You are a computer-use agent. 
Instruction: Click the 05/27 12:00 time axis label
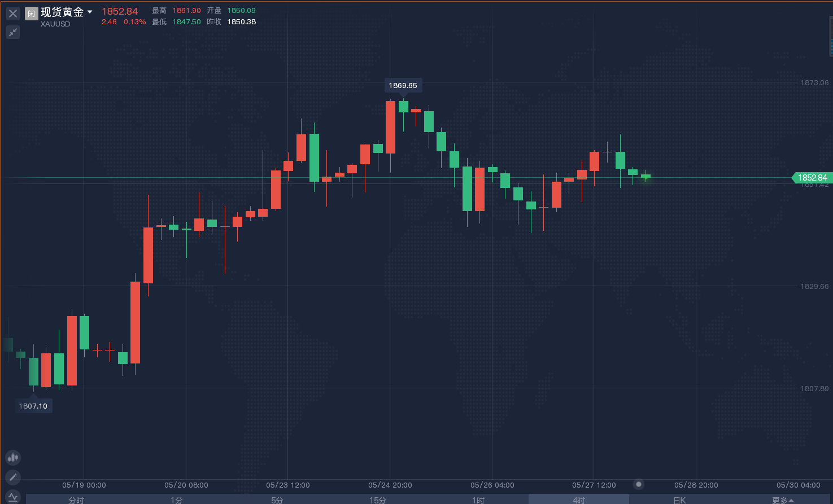[x=594, y=485]
